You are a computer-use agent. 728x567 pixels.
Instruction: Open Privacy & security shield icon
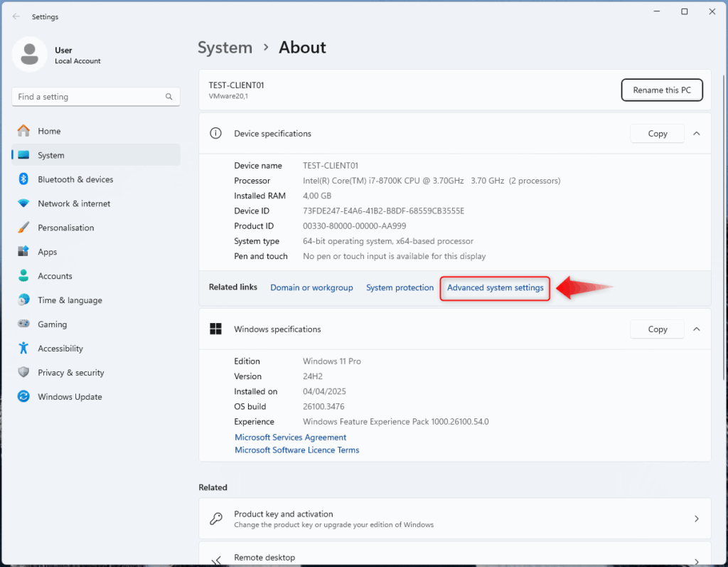click(23, 373)
